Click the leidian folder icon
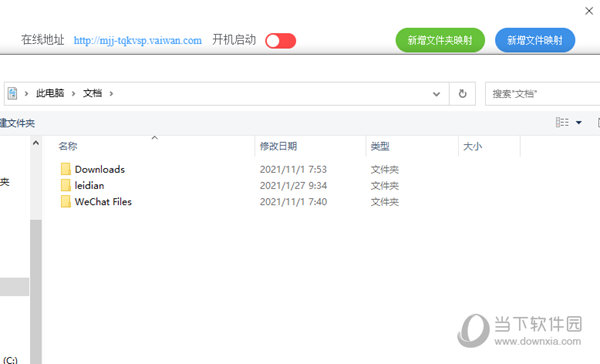 pyautogui.click(x=66, y=185)
